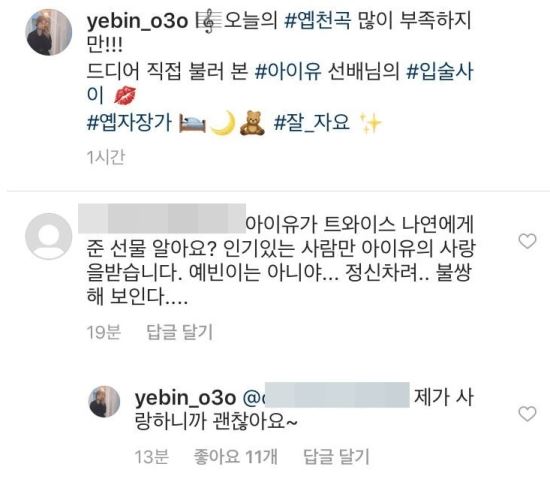Click the lips emoji in caption

pos(125,95)
